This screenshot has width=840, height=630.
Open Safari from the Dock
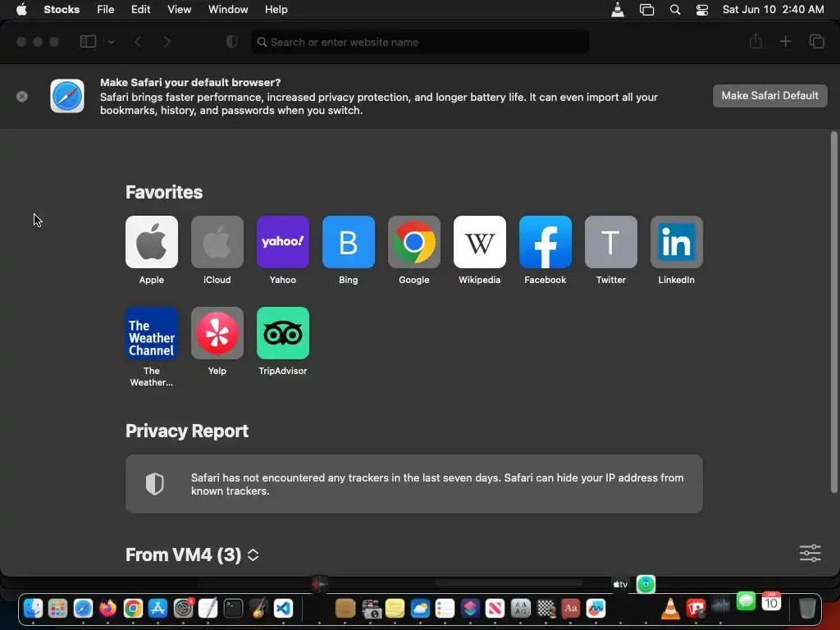point(83,609)
